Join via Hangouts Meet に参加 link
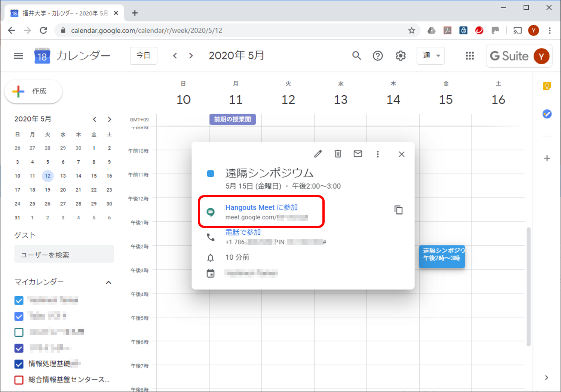 (x=261, y=207)
